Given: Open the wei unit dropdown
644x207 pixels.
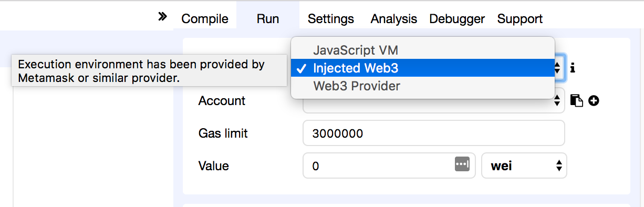Looking at the screenshot, I should point(524,166).
